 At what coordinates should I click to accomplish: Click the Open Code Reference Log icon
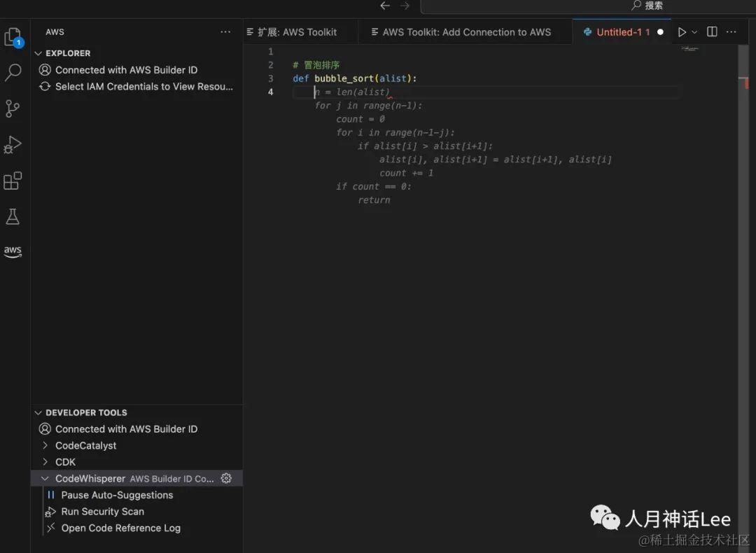(x=50, y=528)
